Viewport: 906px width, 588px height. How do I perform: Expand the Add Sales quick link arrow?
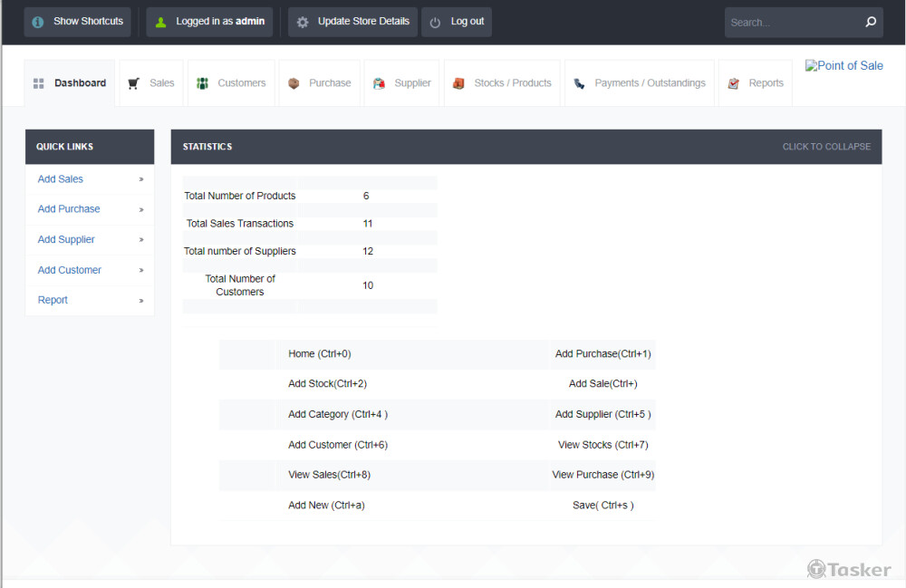[x=141, y=179]
